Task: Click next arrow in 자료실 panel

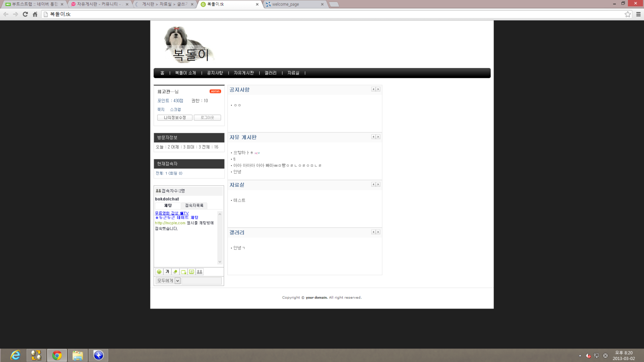Action: click(378, 184)
